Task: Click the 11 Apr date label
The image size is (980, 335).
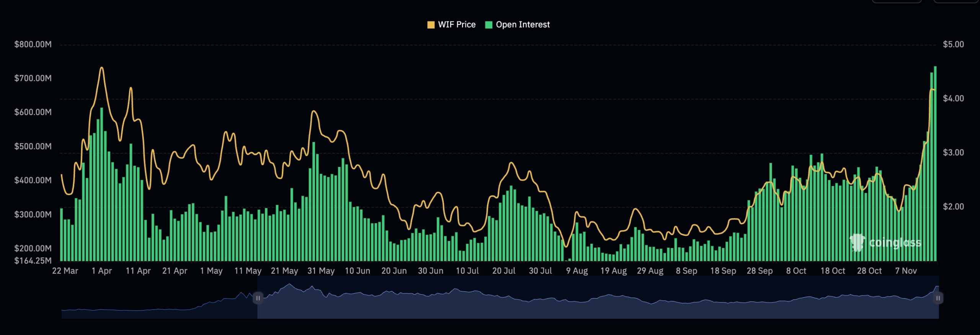Action: tap(138, 271)
